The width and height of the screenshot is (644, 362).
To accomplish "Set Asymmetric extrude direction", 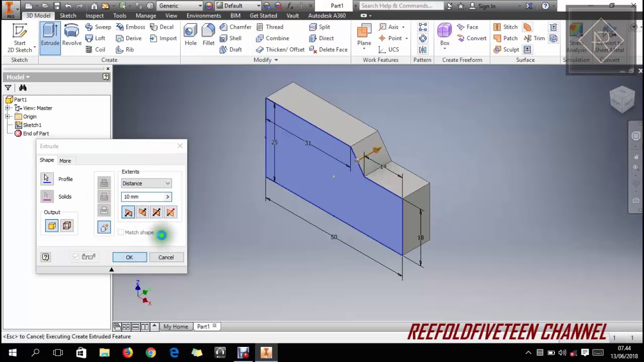I will pyautogui.click(x=171, y=212).
